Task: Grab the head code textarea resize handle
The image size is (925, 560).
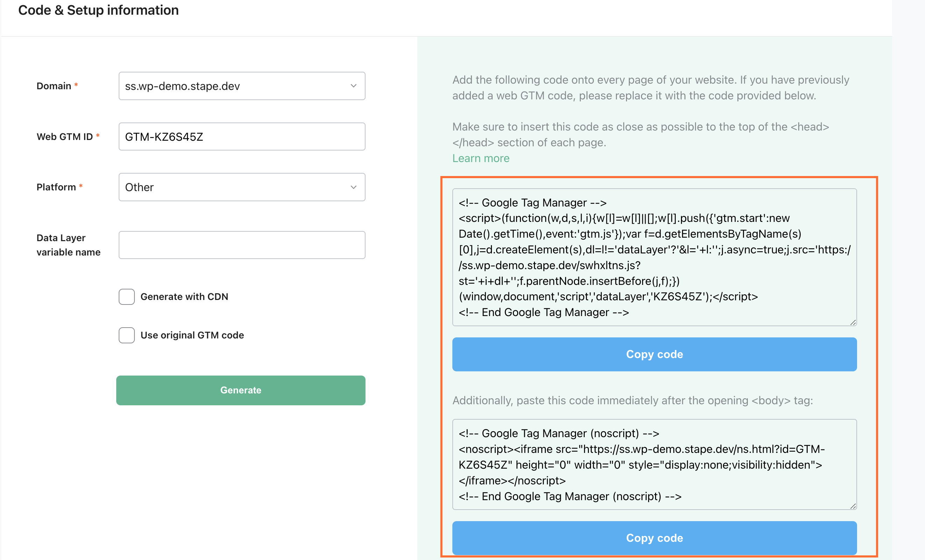Action: (x=853, y=322)
